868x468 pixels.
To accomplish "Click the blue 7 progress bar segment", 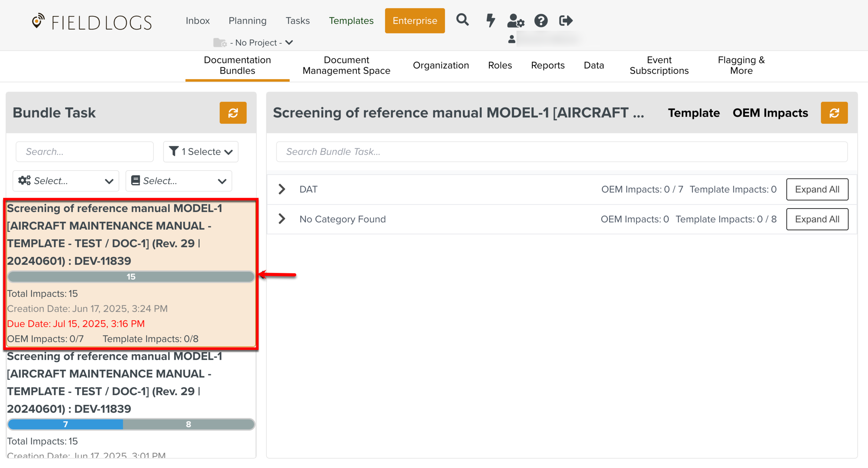I will click(65, 424).
